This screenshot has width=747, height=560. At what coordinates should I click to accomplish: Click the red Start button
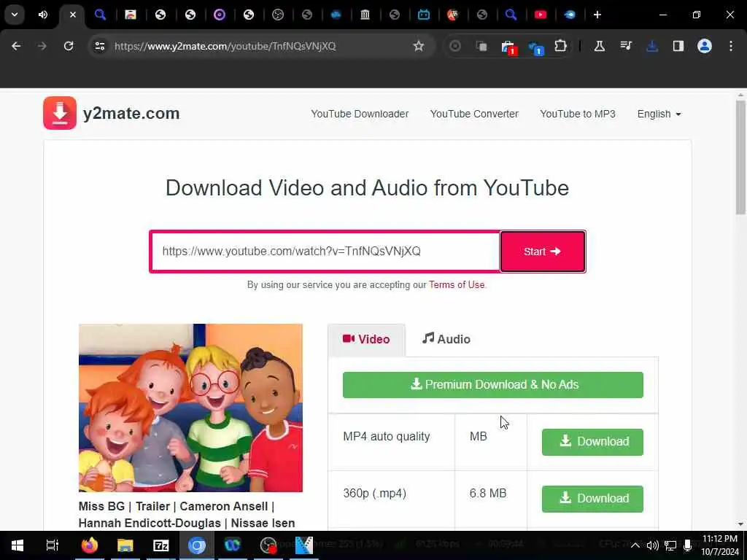click(543, 252)
